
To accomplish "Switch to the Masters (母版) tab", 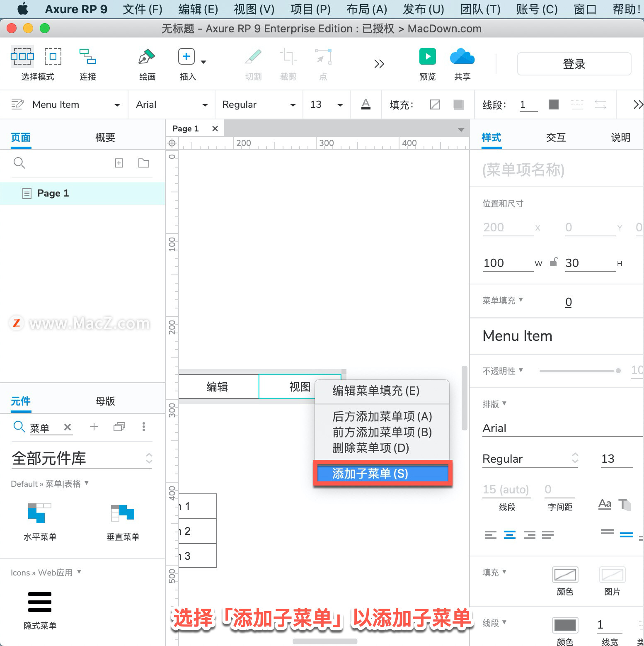I will (105, 401).
